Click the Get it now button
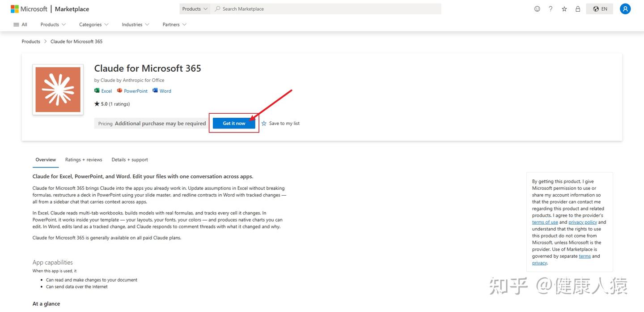Image resolution: width=644 pixels, height=312 pixels. pos(234,124)
